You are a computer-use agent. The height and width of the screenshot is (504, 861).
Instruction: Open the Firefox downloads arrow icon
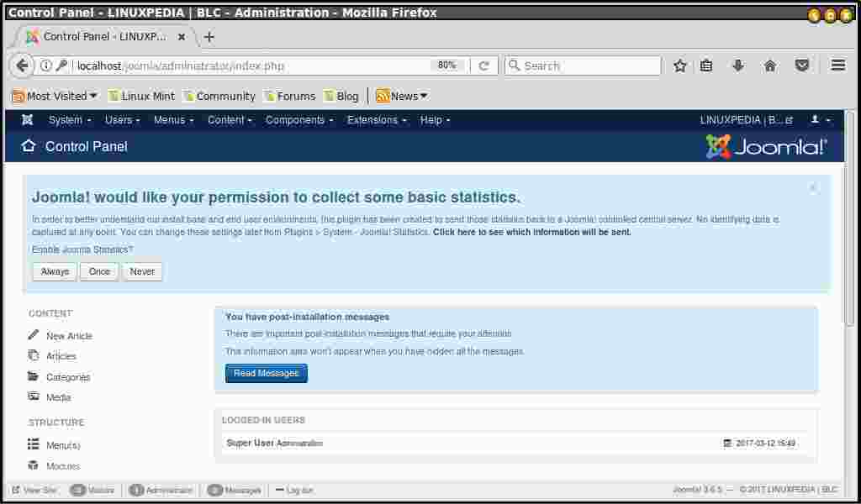(x=737, y=65)
